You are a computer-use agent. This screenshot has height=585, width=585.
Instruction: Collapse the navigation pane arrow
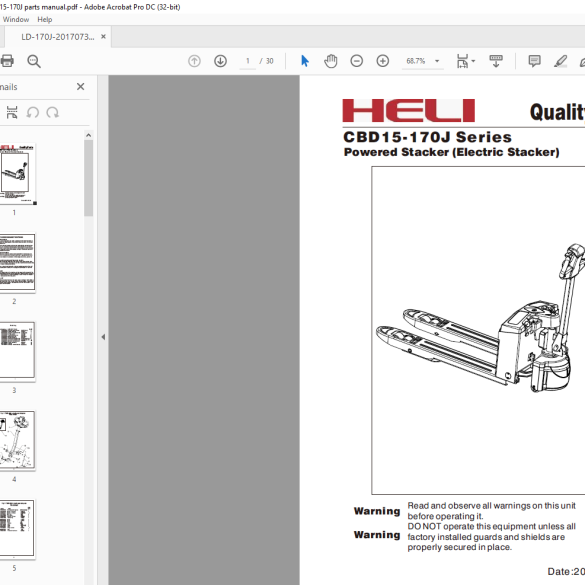(103, 337)
